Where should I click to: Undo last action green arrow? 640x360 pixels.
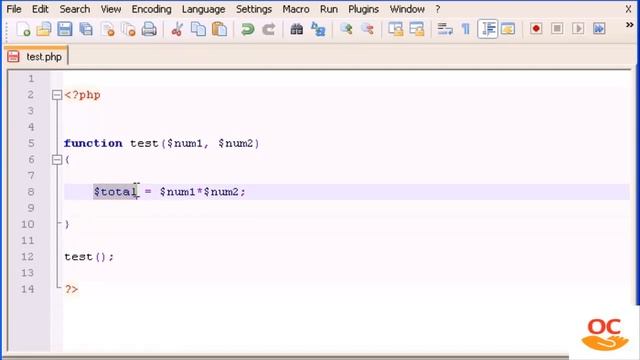click(247, 29)
